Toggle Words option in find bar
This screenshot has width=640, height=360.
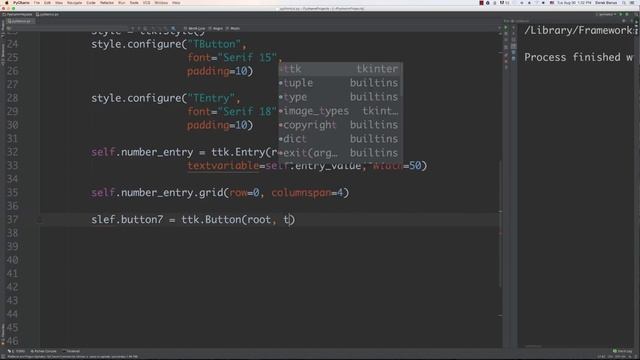[x=233, y=29]
